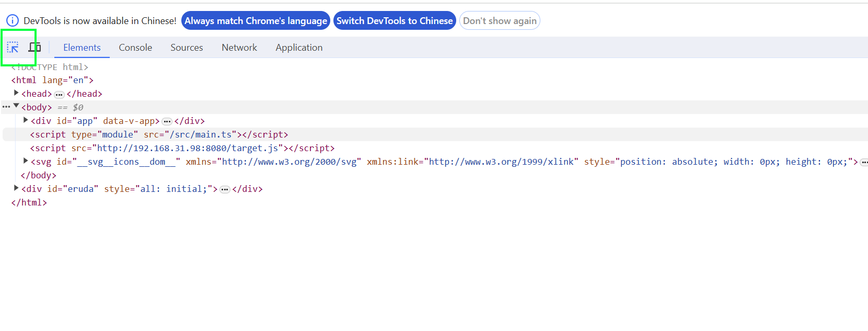The height and width of the screenshot is (331, 868).
Task: Select the closing </html> tag line
Action: (29, 202)
